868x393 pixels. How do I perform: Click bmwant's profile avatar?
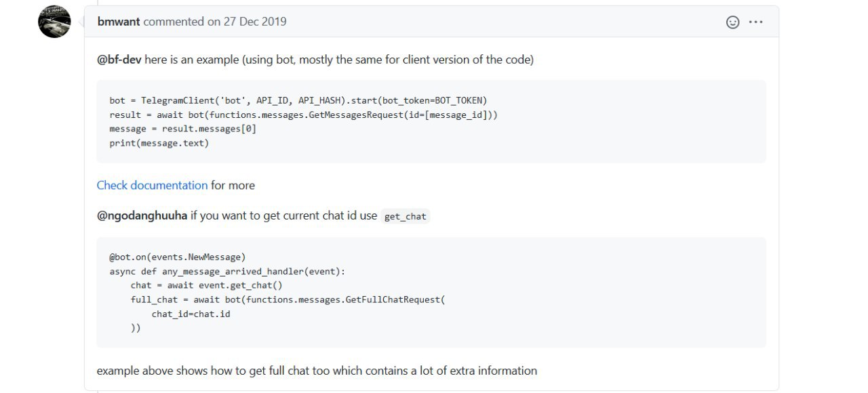(x=54, y=22)
